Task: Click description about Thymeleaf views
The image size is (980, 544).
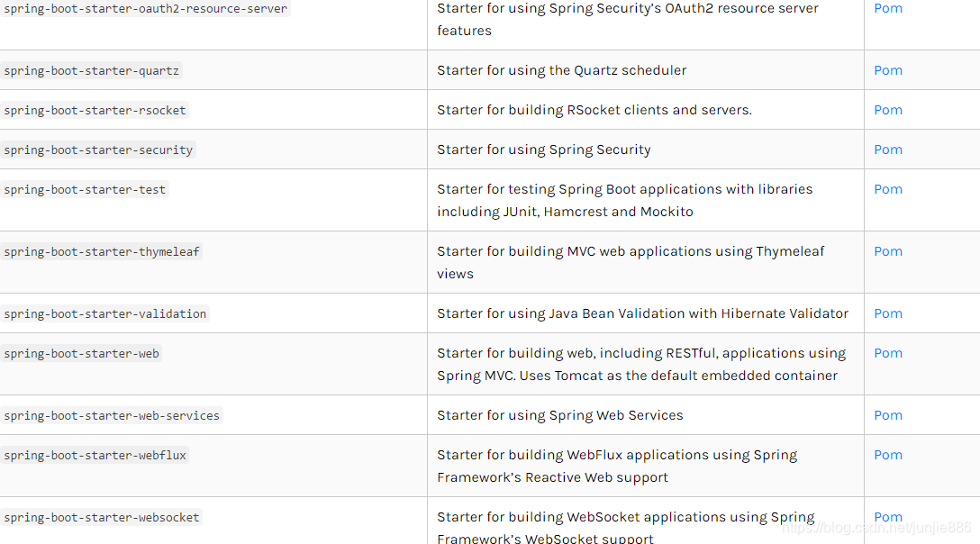Action: coord(631,262)
